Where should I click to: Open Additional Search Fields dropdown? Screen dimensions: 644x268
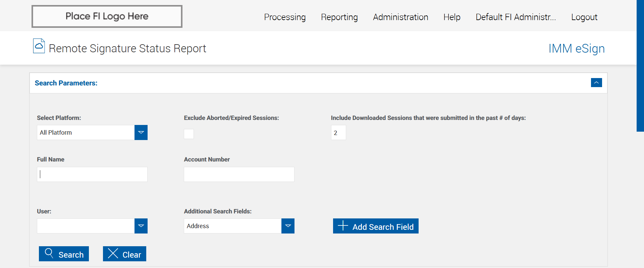[x=288, y=226]
